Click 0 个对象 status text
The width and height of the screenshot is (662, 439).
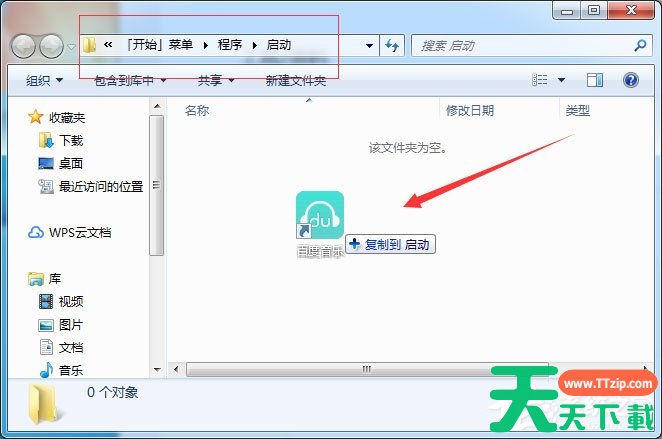[112, 392]
